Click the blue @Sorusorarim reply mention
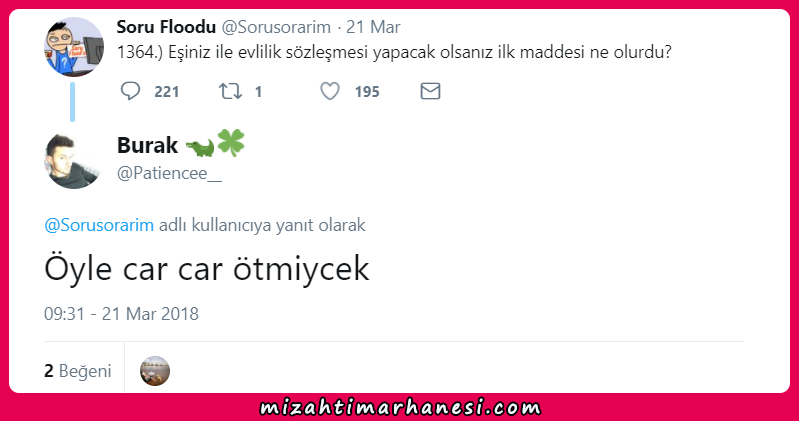The height and width of the screenshot is (421, 799). 99,225
